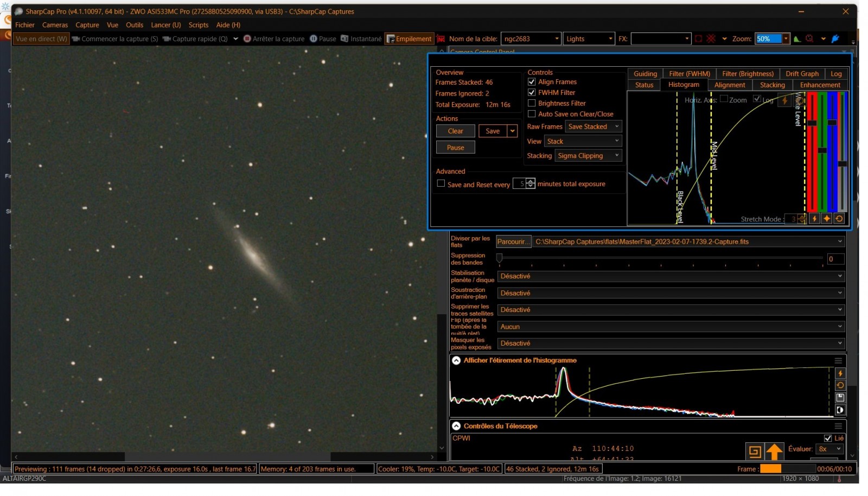The image size is (868, 496).
Task: Toggle the Empilement live stacking button
Action: (409, 39)
